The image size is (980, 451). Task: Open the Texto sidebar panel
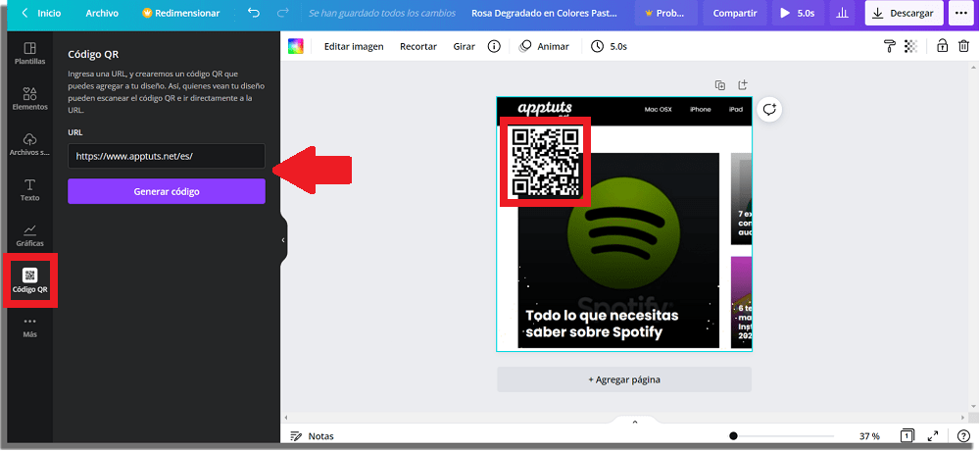30,190
